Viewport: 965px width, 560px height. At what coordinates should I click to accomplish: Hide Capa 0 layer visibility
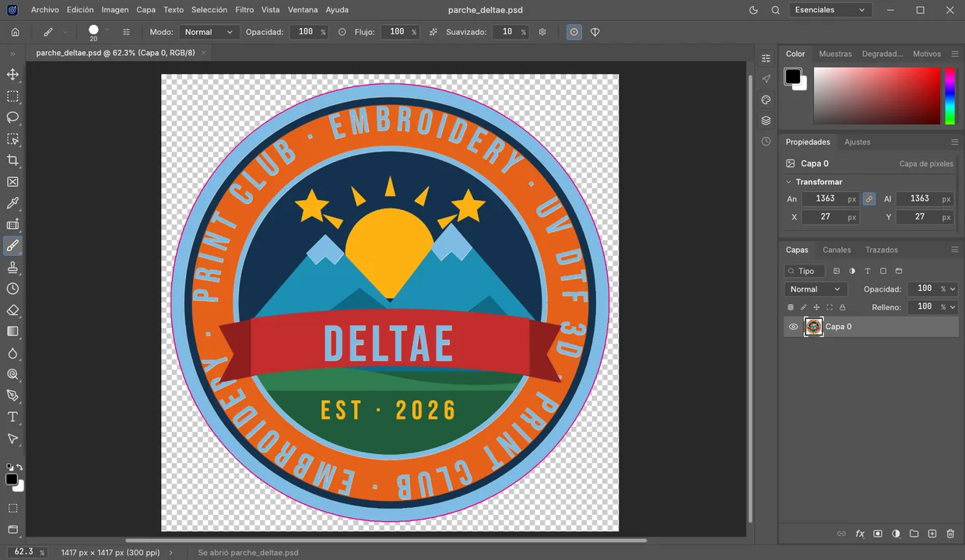[793, 327]
